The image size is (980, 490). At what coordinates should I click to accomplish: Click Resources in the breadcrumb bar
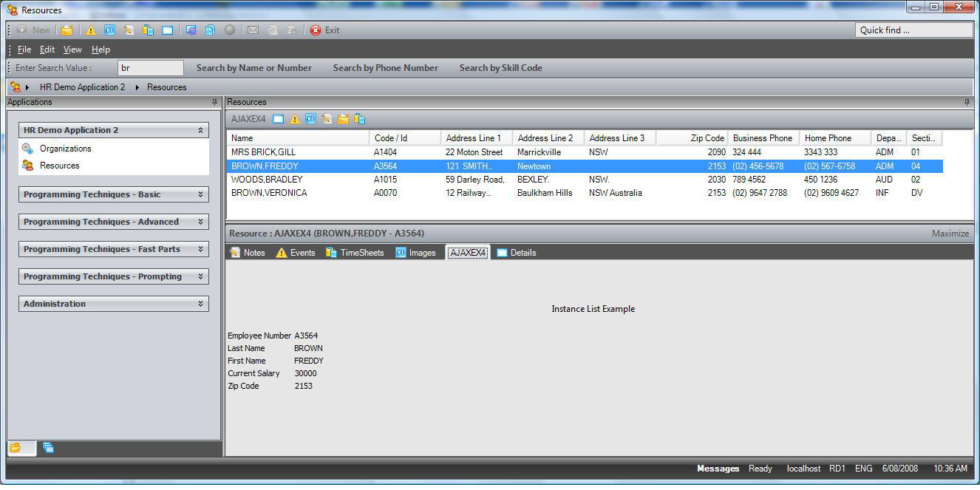167,87
